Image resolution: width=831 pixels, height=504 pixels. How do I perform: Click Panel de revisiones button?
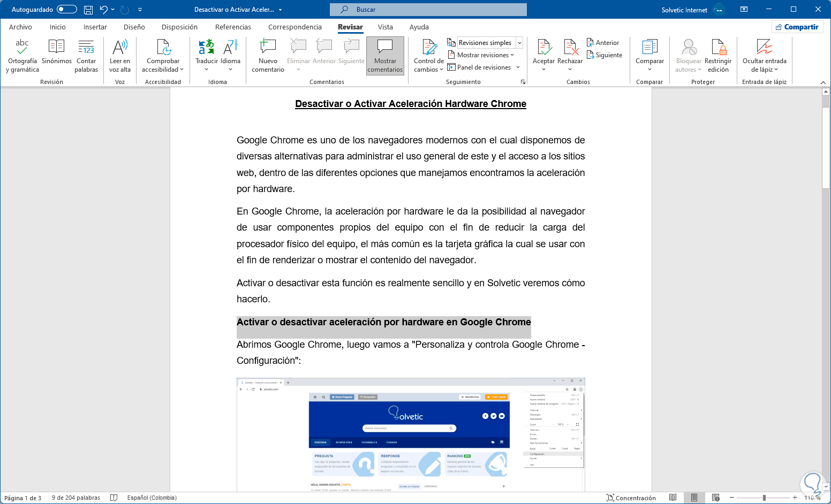point(480,67)
